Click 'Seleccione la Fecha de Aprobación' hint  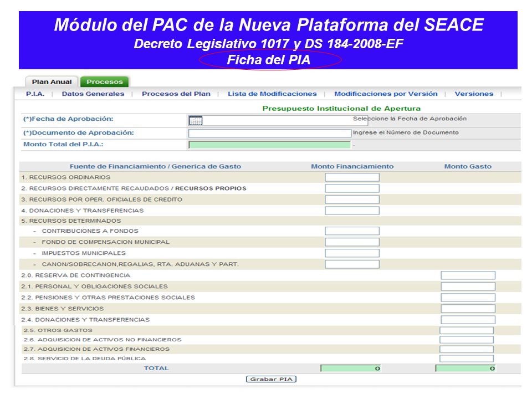tap(410, 119)
